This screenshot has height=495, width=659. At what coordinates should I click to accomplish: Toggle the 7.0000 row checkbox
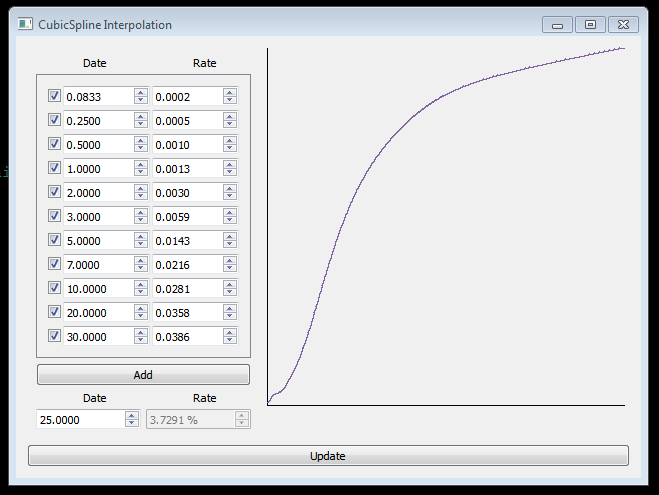pos(54,263)
